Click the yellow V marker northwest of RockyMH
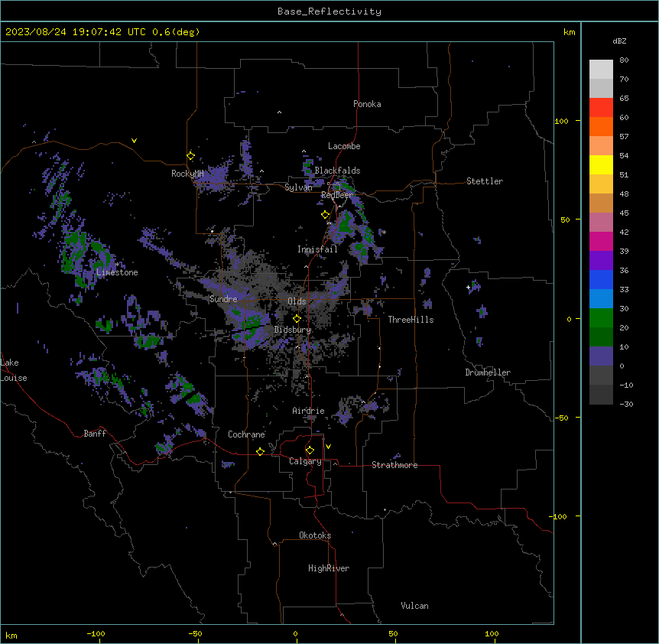 [x=134, y=141]
